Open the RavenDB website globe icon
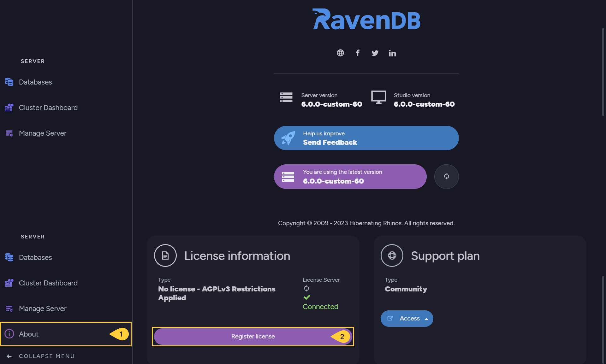Image resolution: width=606 pixels, height=364 pixels. tap(340, 53)
